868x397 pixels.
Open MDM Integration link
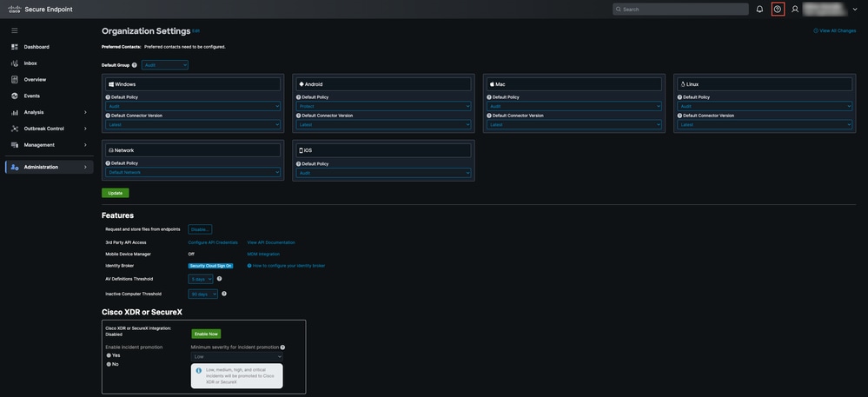(263, 255)
